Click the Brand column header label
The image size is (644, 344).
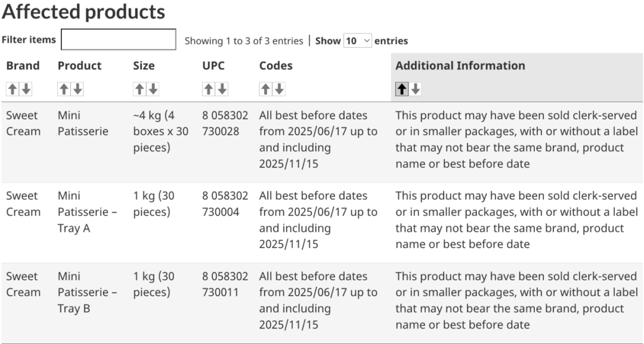[x=23, y=66]
